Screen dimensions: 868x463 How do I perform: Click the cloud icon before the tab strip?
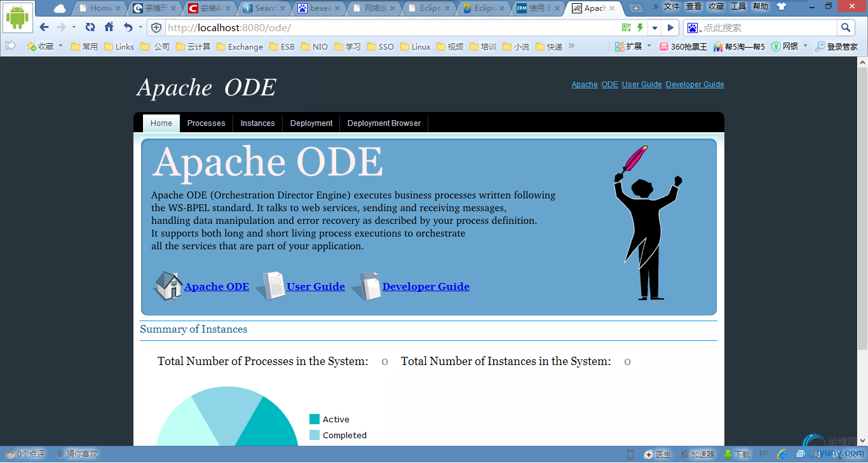(60, 8)
